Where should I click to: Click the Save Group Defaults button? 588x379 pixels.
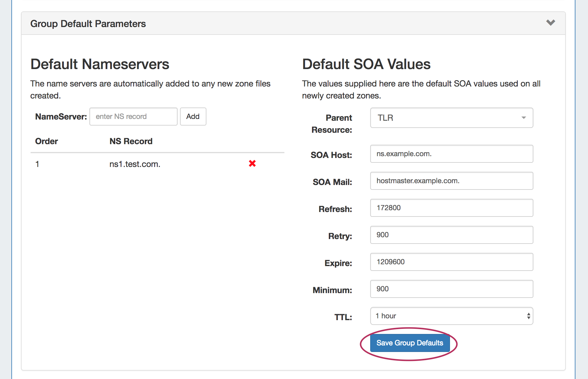tap(409, 343)
